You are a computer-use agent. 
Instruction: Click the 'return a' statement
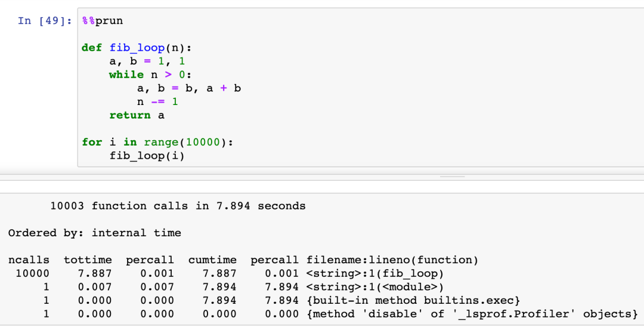tap(137, 115)
